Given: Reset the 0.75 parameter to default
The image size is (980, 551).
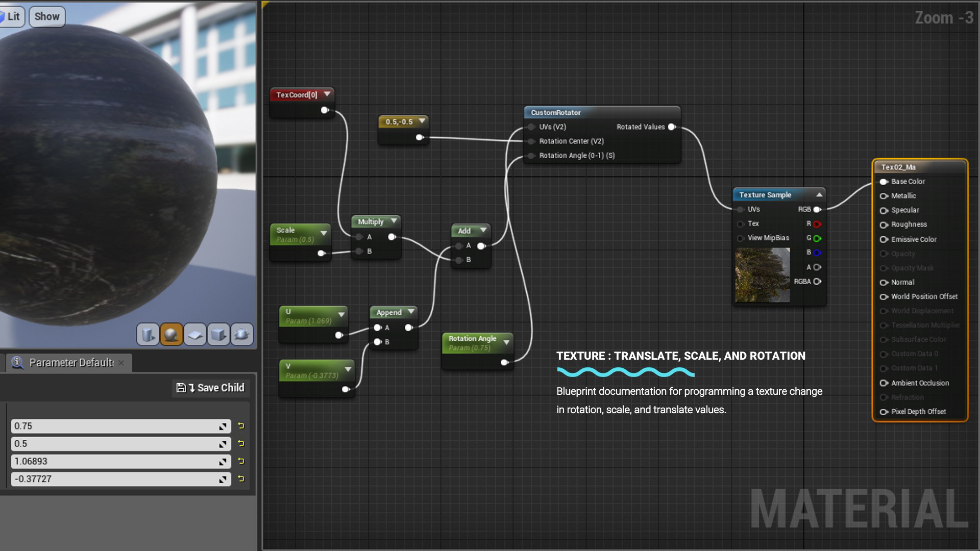Looking at the screenshot, I should coord(241,426).
